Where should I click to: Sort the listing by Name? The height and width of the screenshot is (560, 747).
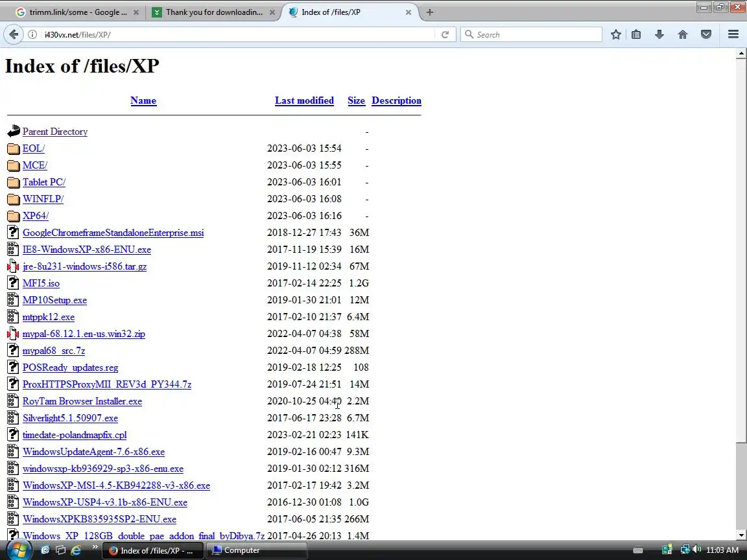[143, 100]
